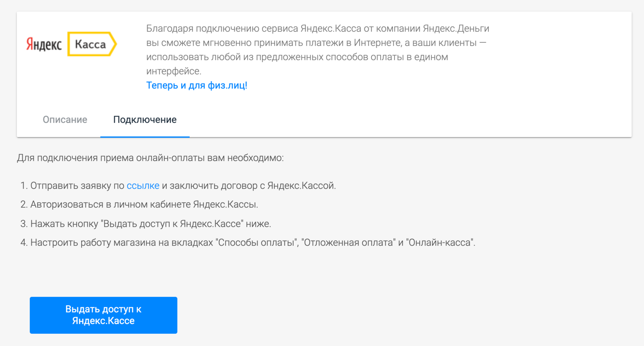The image size is (644, 346).
Task: Click the "Способы оплаты" phrase in step 4
Action: click(x=257, y=243)
